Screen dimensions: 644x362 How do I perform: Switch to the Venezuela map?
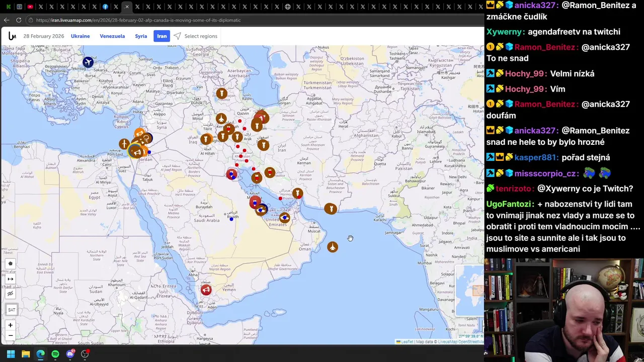point(112,36)
